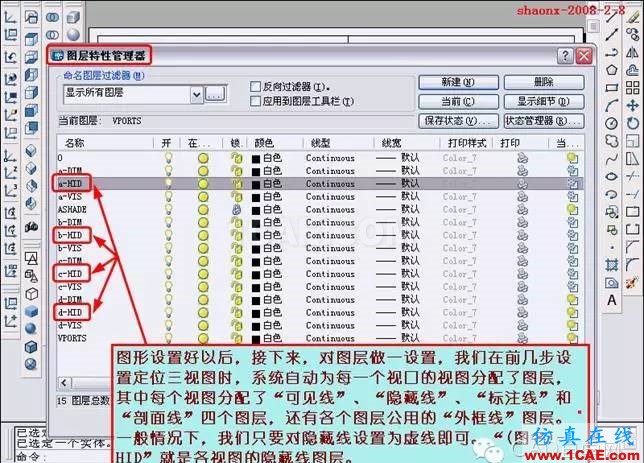The width and height of the screenshot is (644, 463).
Task: Sort by Linetype (线型) column header
Action: [320, 143]
